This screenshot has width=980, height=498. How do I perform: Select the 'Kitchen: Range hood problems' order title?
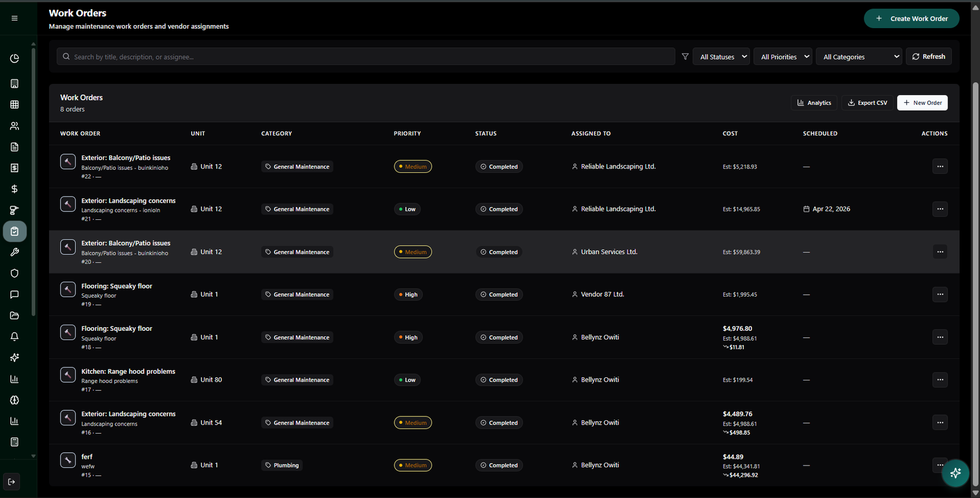pos(128,371)
